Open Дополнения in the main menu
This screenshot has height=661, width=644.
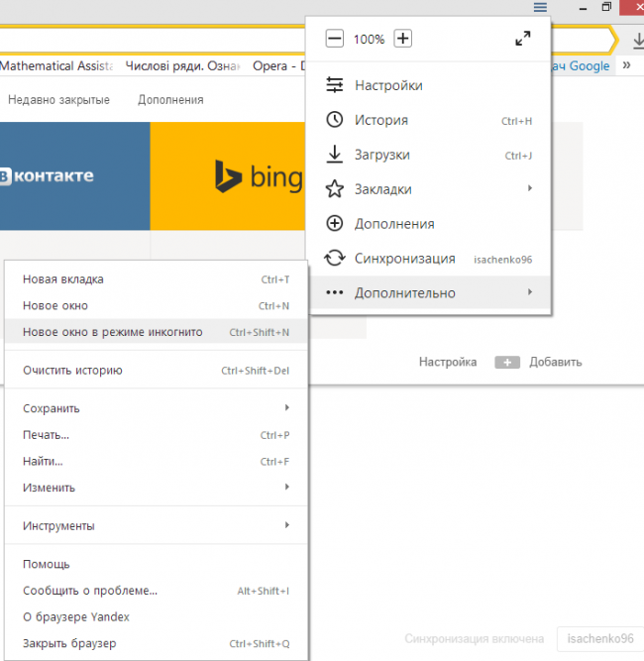click(x=429, y=223)
